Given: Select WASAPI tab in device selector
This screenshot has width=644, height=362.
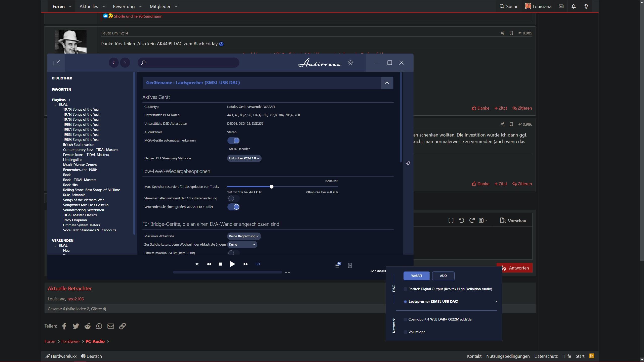Looking at the screenshot, I should click(416, 275).
